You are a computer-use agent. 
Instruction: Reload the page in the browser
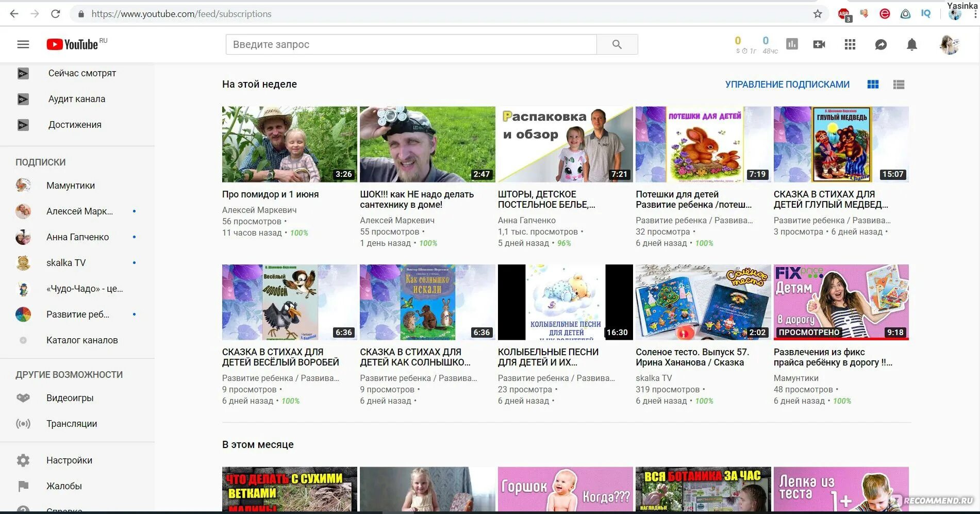[56, 14]
